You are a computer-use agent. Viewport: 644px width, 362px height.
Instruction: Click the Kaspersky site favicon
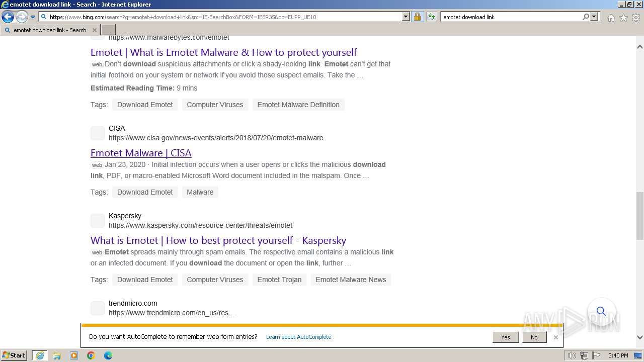click(x=98, y=221)
